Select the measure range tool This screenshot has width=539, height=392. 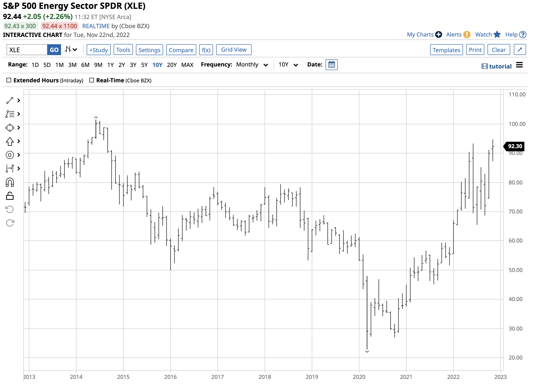[10, 169]
